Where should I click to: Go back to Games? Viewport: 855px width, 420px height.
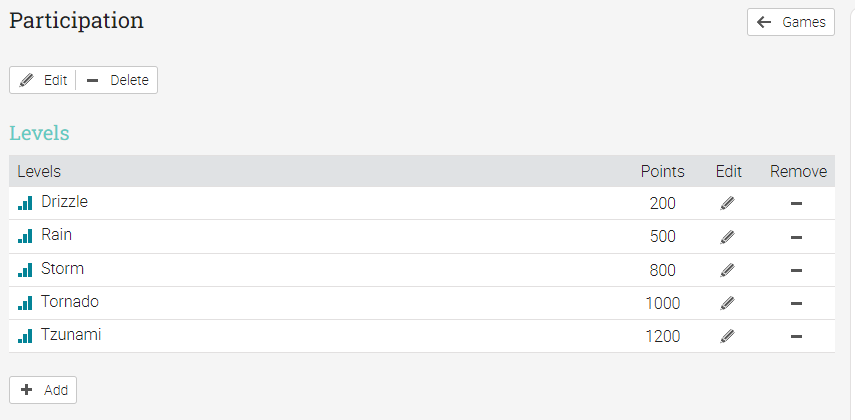point(791,22)
